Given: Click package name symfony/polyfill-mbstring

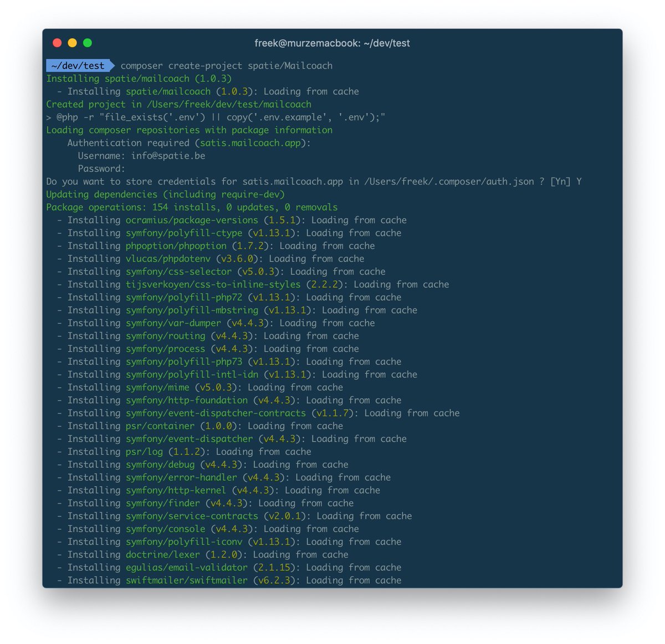Looking at the screenshot, I should tap(192, 310).
